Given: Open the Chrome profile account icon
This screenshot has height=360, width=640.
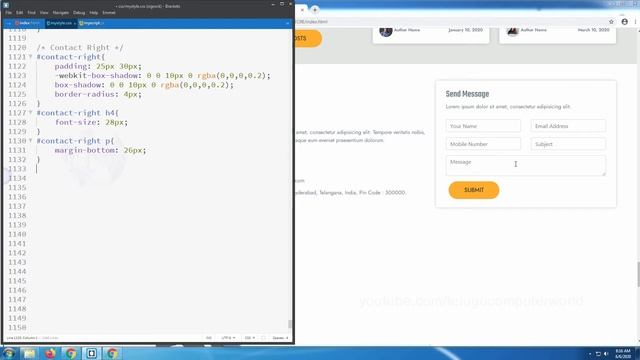Looking at the screenshot, I should 624,22.
